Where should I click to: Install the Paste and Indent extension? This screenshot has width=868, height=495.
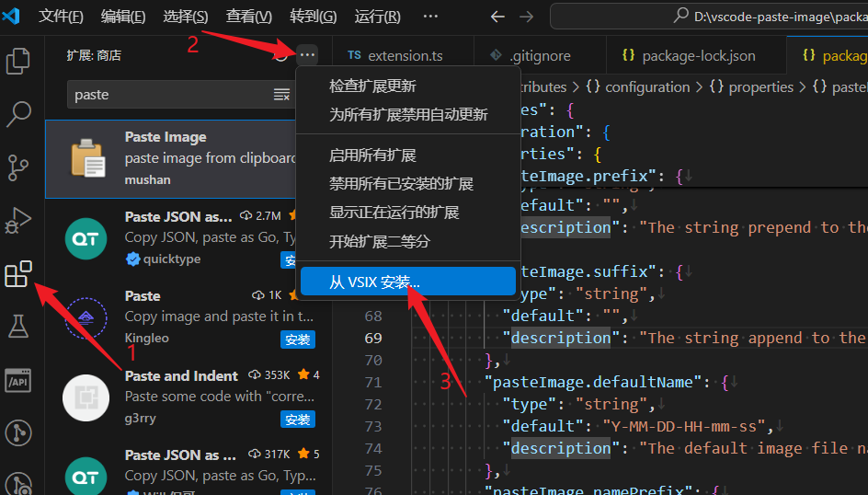pos(297,420)
